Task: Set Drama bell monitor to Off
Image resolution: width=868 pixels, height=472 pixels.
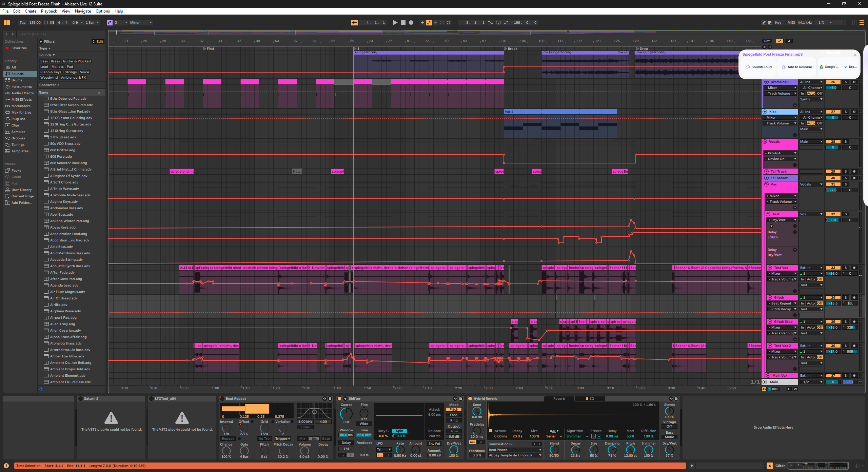Action: tap(820, 94)
